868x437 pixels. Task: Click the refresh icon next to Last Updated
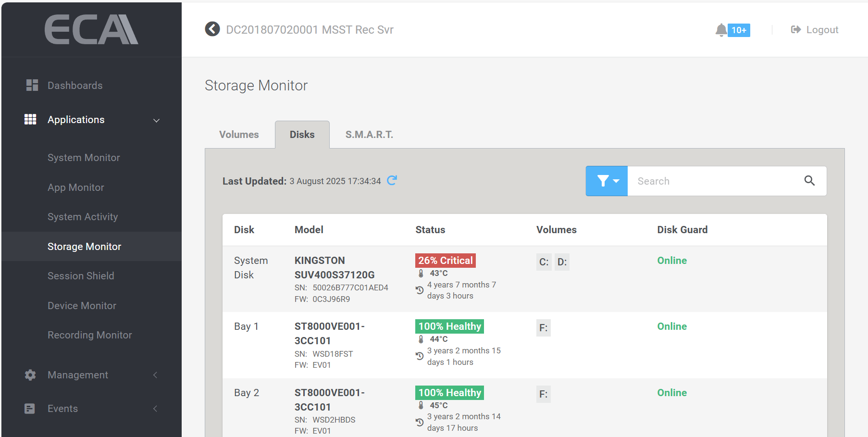(392, 180)
